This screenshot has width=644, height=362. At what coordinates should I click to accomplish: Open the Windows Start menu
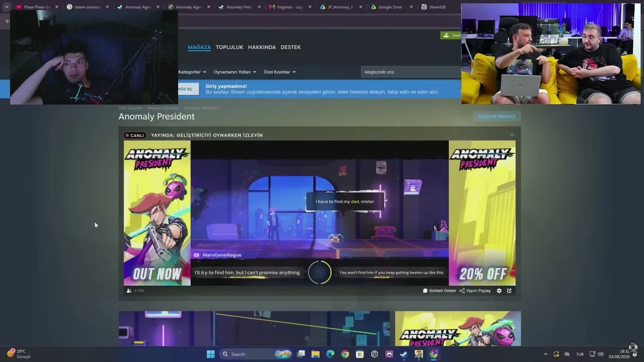pyautogui.click(x=210, y=354)
